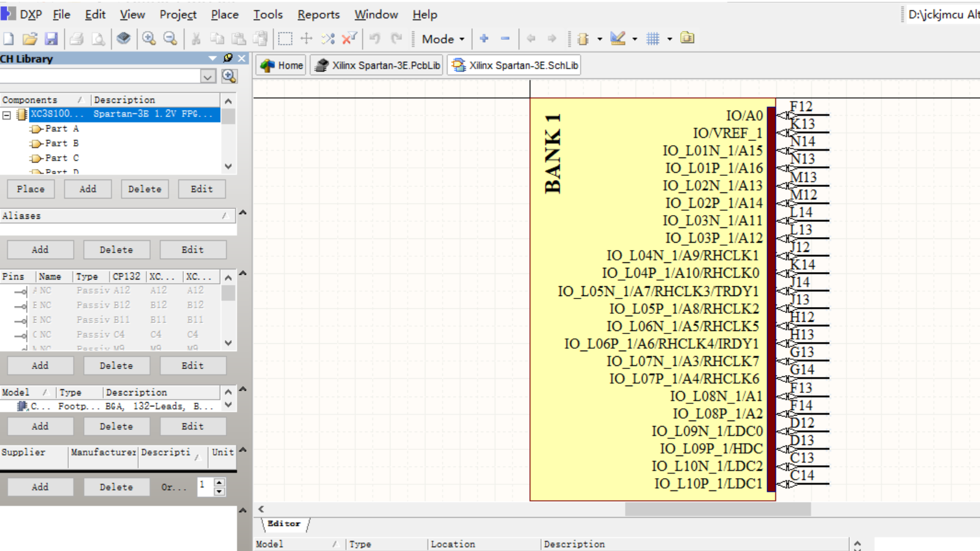Click the Cut scissors icon
This screenshot has width=980, height=551.
(x=196, y=39)
